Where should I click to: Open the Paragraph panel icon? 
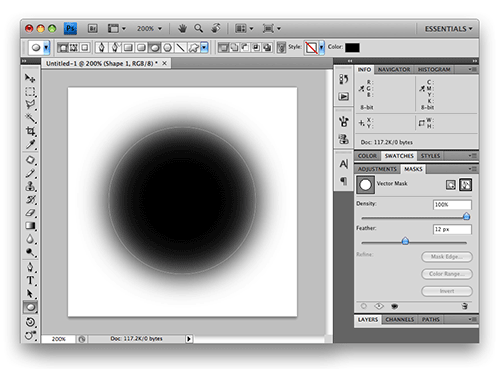[344, 181]
